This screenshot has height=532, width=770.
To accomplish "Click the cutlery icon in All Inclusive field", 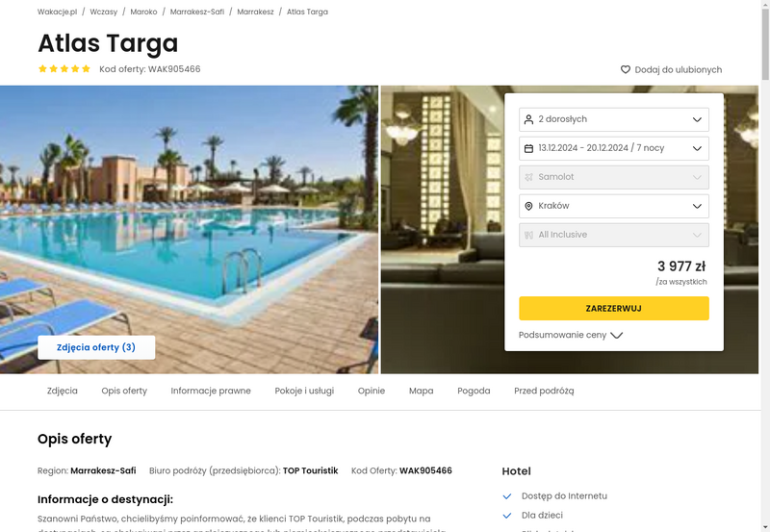I will click(x=528, y=235).
